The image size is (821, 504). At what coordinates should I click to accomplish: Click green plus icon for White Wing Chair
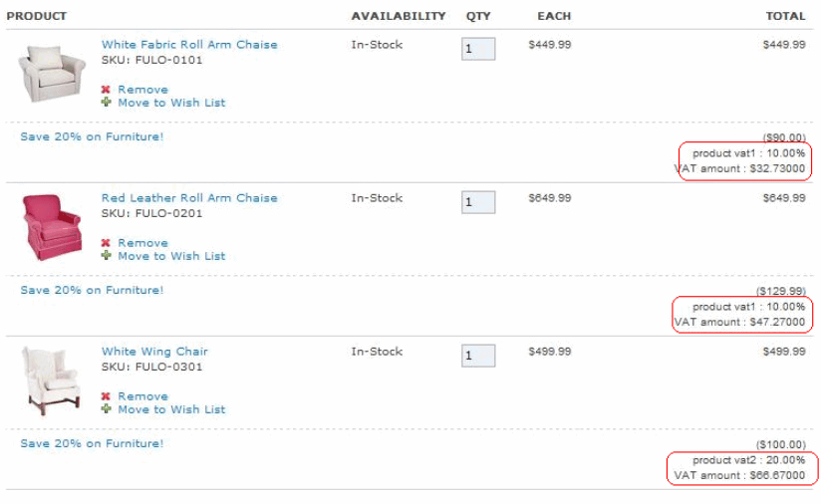coord(106,409)
